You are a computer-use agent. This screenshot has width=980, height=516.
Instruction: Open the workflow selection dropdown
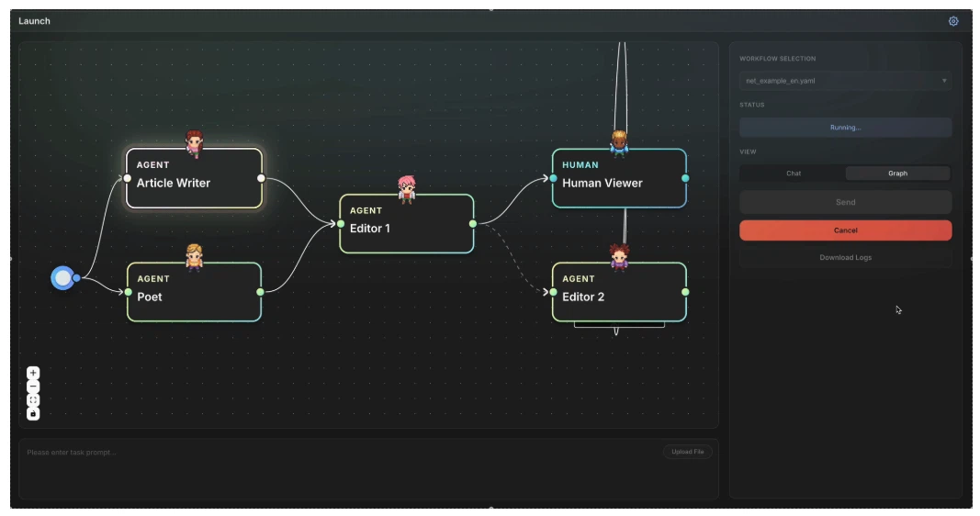click(x=846, y=81)
